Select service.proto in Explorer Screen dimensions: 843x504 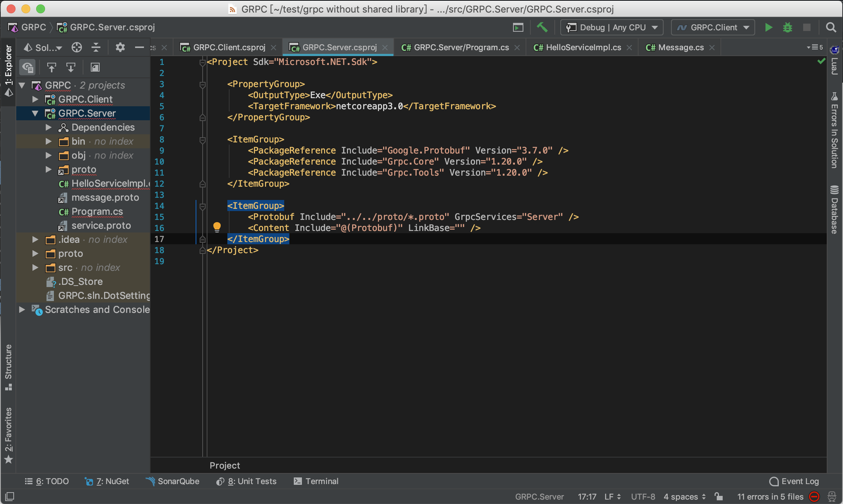101,225
